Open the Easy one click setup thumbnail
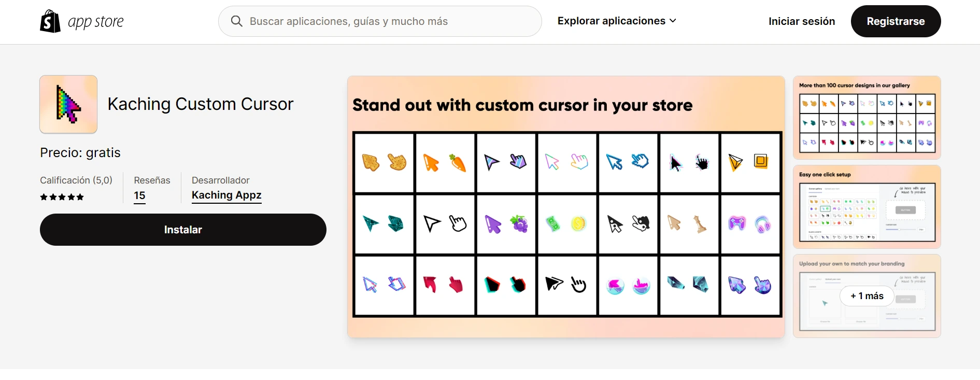 click(x=867, y=207)
